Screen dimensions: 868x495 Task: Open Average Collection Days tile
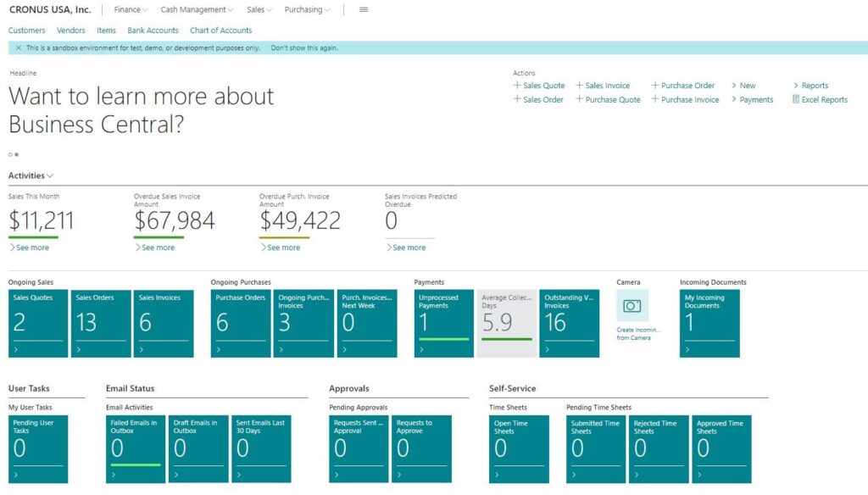tap(507, 323)
